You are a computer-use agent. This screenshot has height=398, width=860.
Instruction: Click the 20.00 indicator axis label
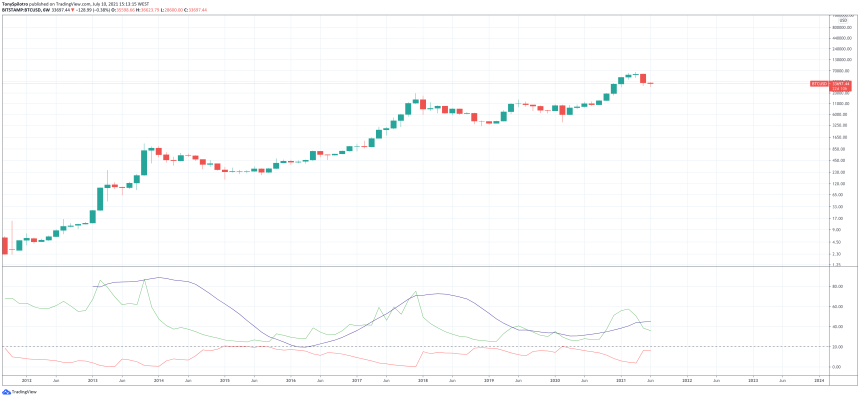838,347
